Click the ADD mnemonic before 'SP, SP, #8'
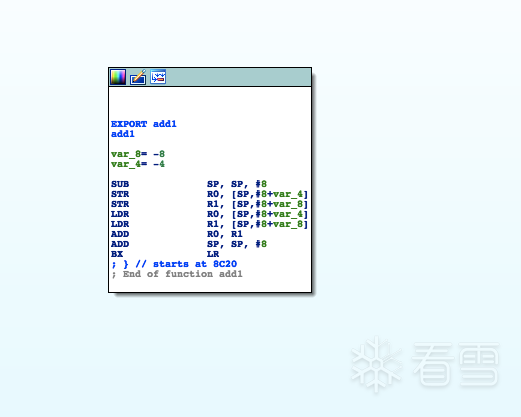The width and height of the screenshot is (521, 417). (x=120, y=244)
